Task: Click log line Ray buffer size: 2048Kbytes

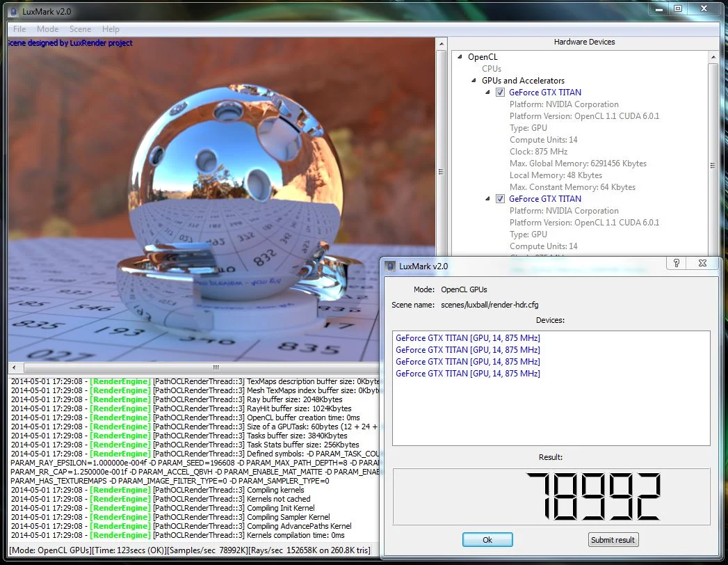Action: pyautogui.click(x=177, y=399)
